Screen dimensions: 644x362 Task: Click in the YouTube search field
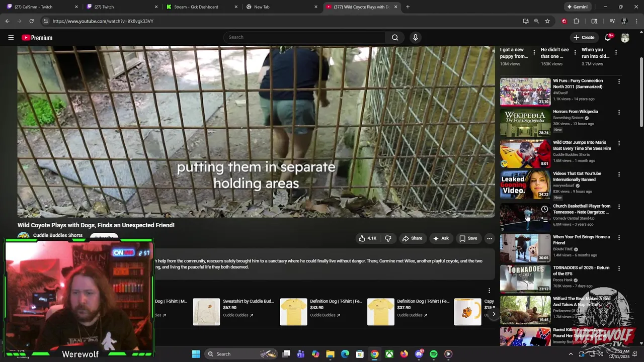click(x=304, y=37)
